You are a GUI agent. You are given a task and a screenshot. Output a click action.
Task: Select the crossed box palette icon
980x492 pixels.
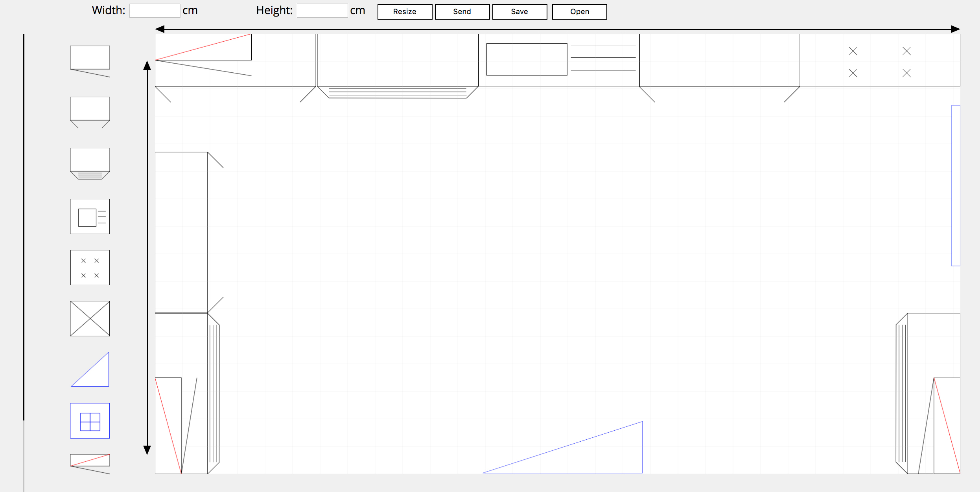[x=90, y=319]
